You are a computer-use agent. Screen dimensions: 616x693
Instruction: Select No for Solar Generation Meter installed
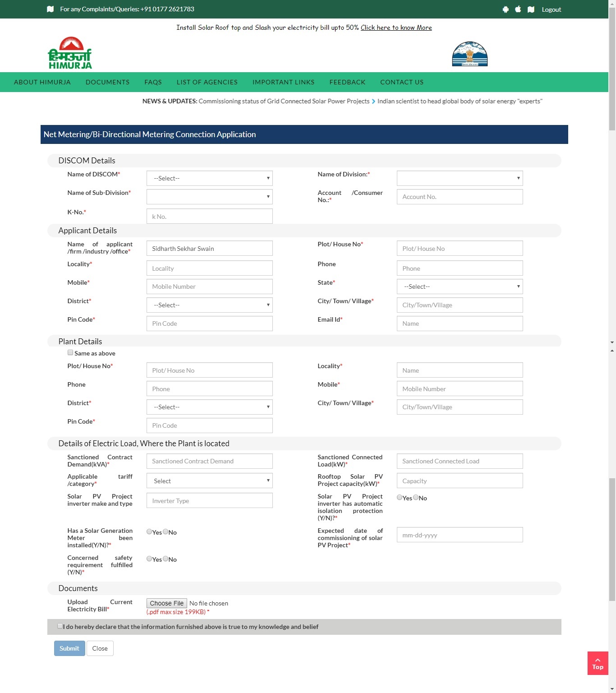(165, 532)
